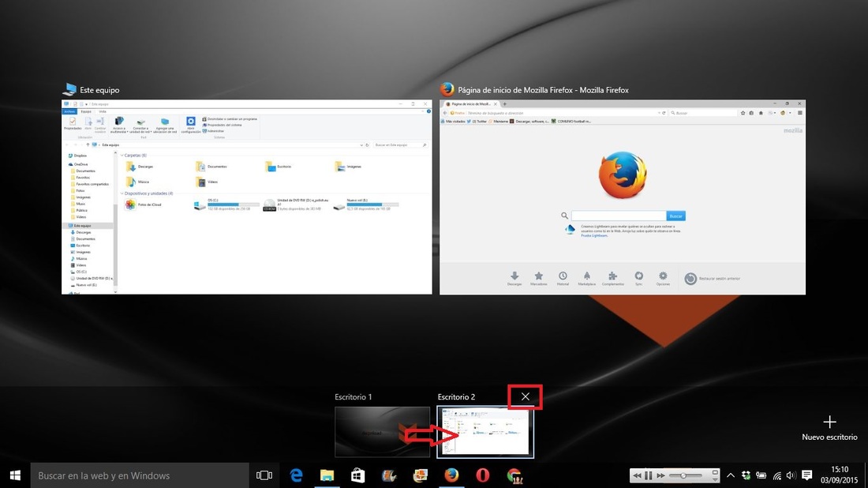
Task: Open Marcadores on Firefox start page
Action: pos(539,278)
